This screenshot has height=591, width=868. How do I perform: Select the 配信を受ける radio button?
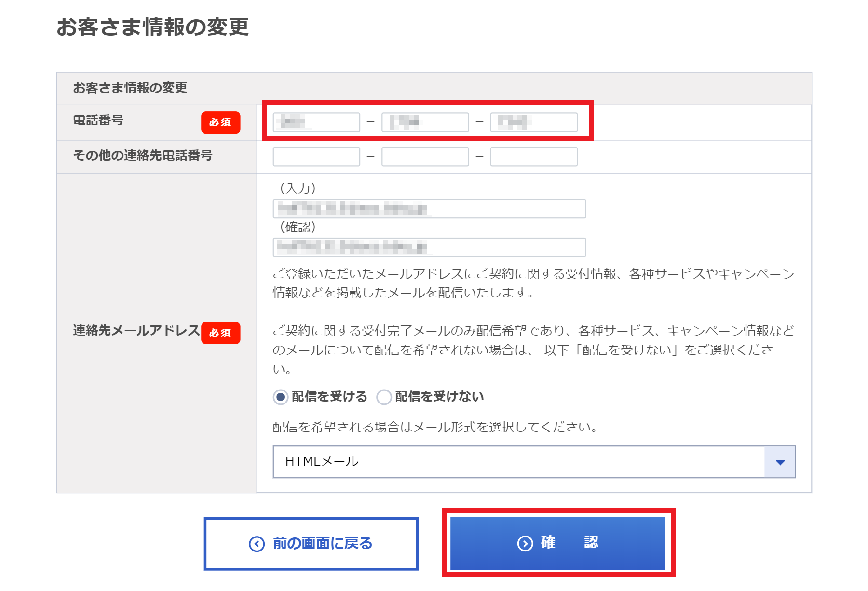(x=281, y=397)
